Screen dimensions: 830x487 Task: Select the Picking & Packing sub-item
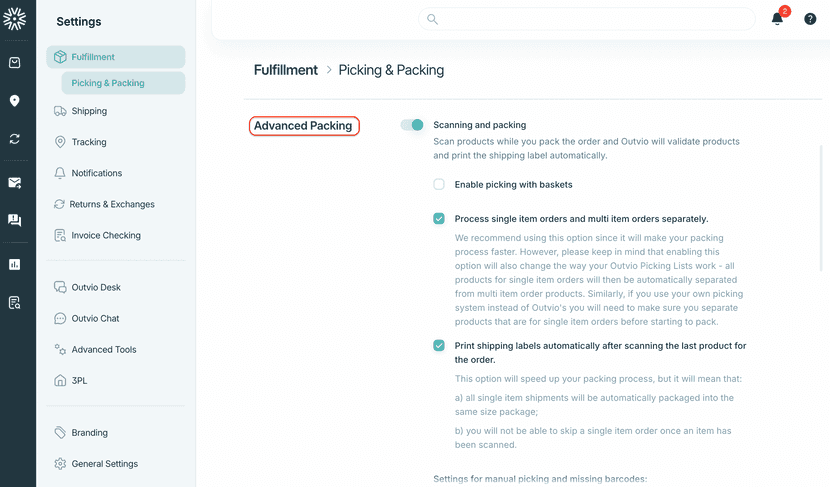108,83
